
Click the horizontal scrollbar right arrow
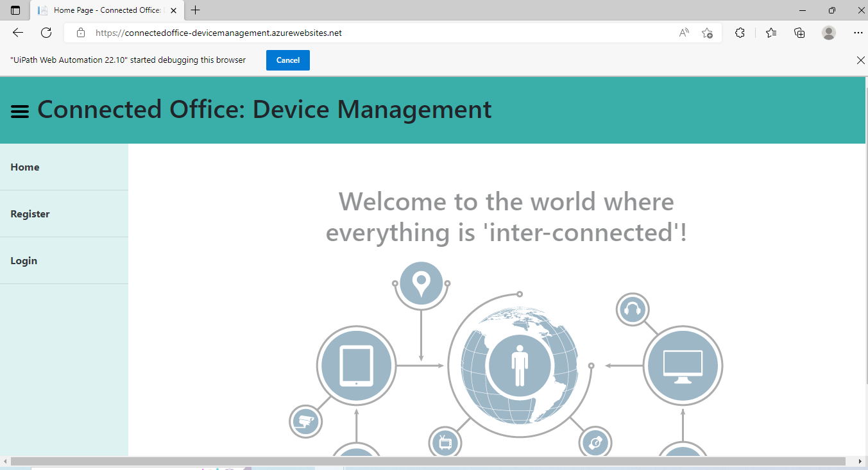(861, 462)
